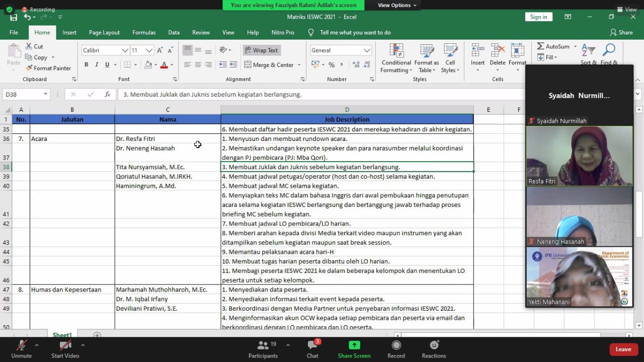Expand Zoom View Options dropdown

[397, 5]
